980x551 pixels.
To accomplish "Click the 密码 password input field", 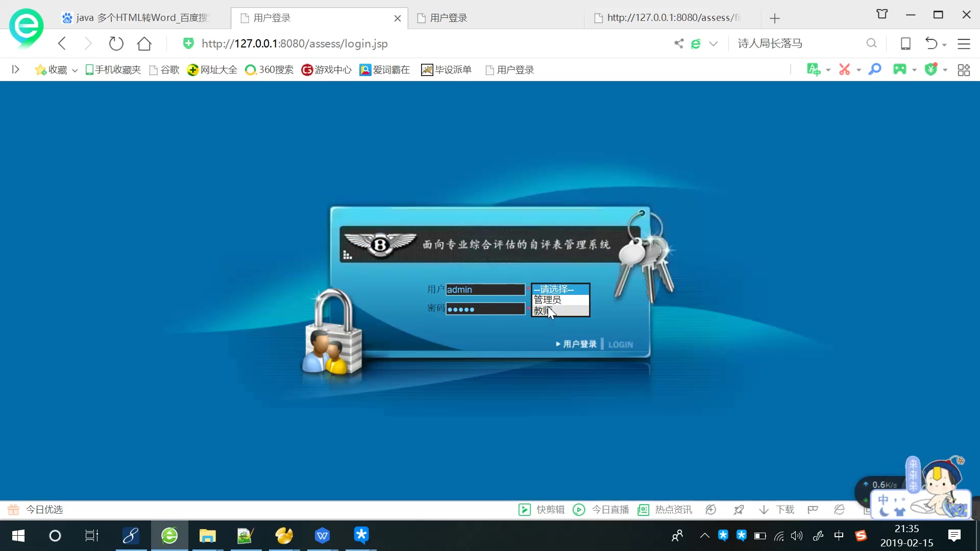I will tap(485, 309).
